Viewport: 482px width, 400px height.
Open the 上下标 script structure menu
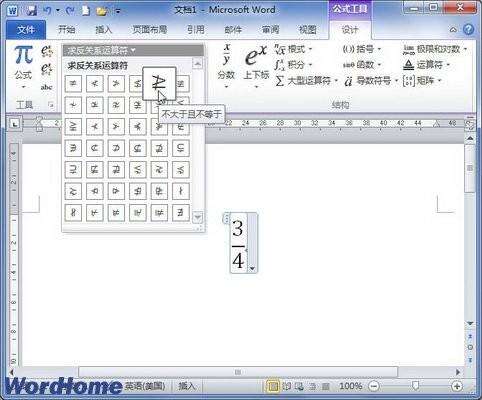click(x=256, y=67)
